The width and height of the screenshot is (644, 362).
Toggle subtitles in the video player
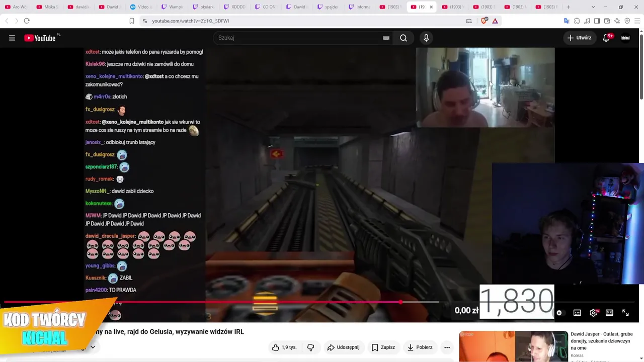point(577,313)
